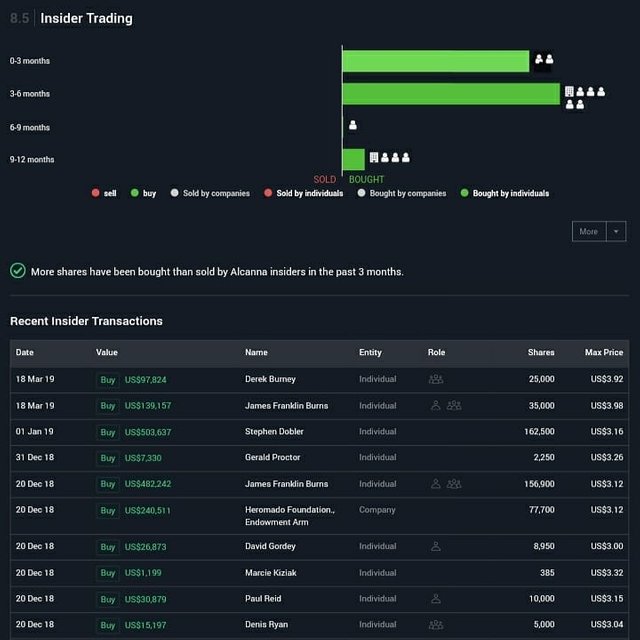Click the US$482,242 value
The height and width of the screenshot is (640, 640).
click(x=148, y=484)
